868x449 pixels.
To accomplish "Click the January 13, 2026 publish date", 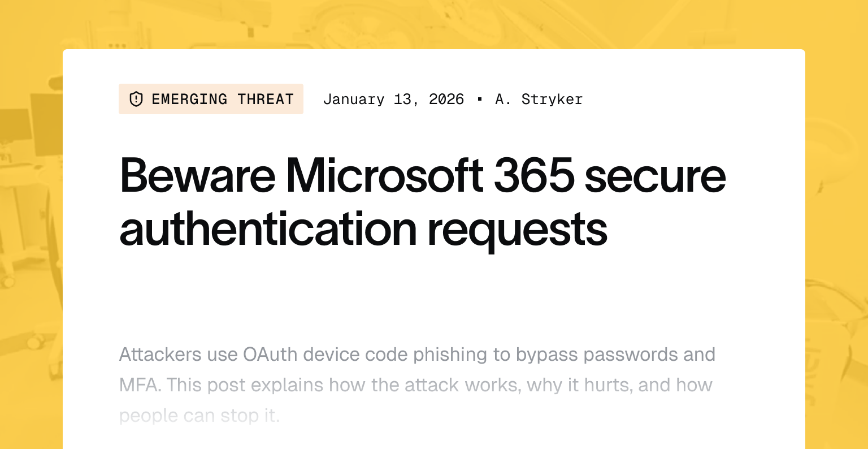I will [x=393, y=100].
